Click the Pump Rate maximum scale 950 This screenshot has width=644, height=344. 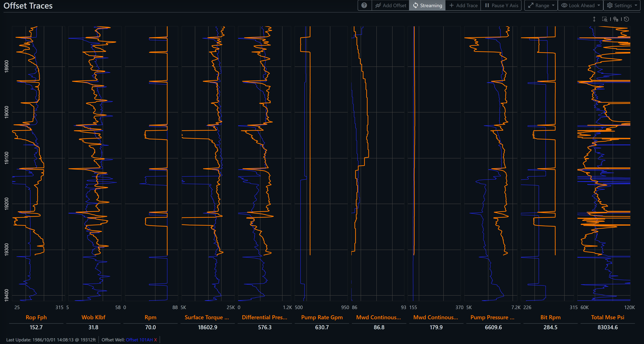[x=345, y=307]
